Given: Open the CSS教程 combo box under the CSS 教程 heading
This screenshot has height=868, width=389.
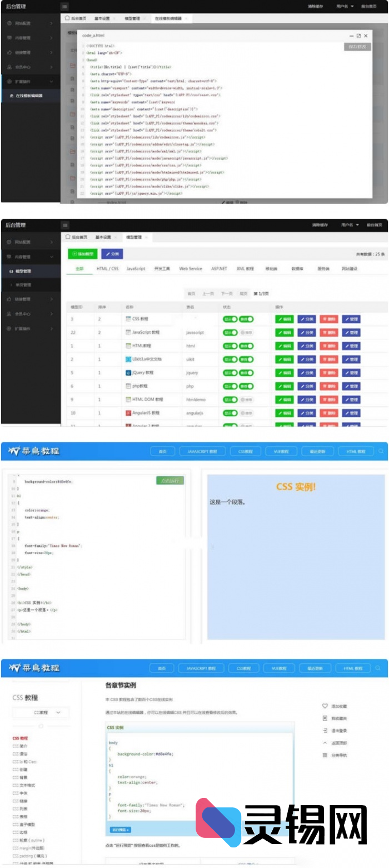Looking at the screenshot, I should [x=41, y=712].
